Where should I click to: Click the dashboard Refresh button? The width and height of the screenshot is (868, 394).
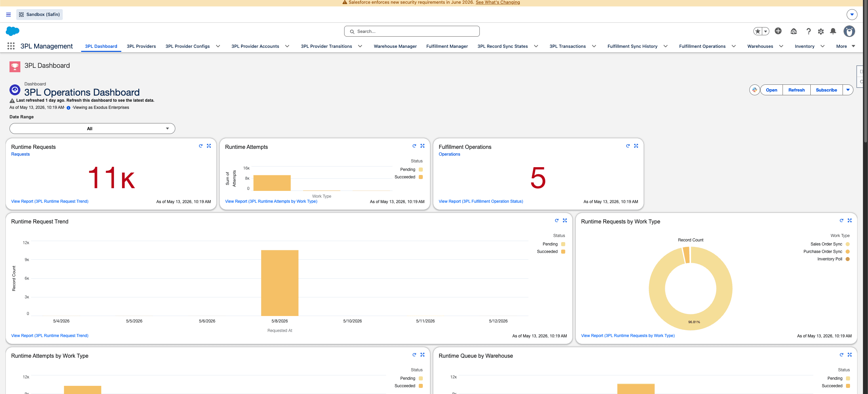tap(796, 90)
